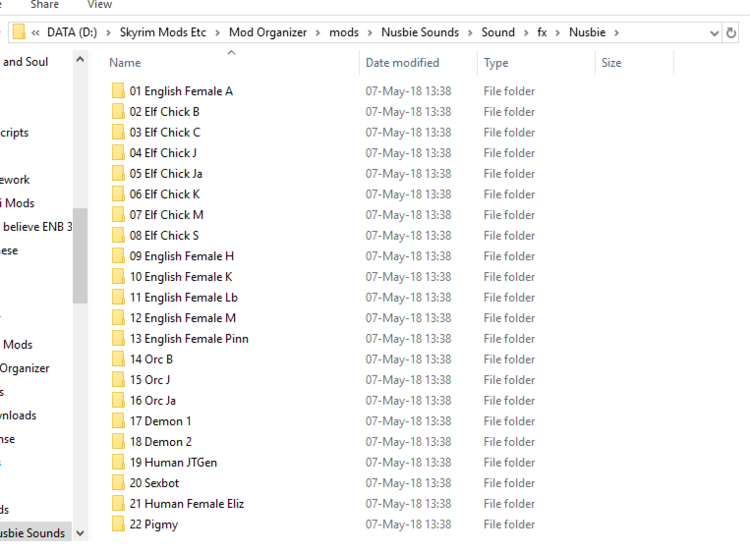The height and width of the screenshot is (552, 750).
Task: Open the View ribbon tab
Action: point(99,5)
